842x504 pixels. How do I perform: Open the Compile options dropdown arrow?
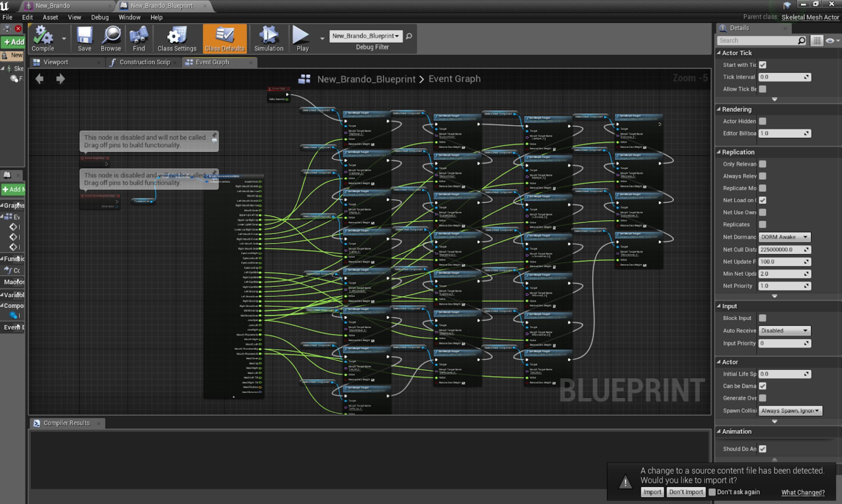(x=64, y=38)
